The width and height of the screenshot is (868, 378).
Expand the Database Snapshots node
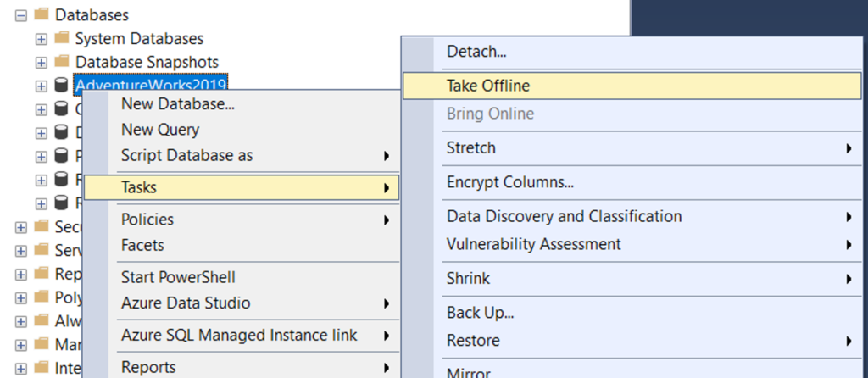pyautogui.click(x=41, y=63)
